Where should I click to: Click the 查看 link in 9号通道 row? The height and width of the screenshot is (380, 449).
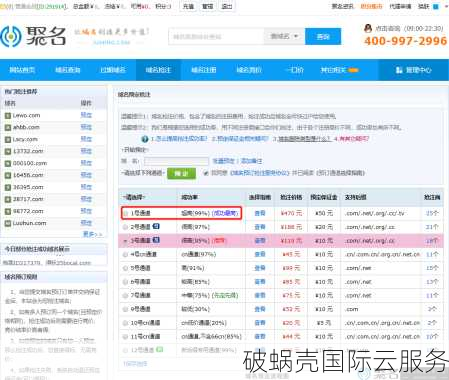(x=260, y=309)
